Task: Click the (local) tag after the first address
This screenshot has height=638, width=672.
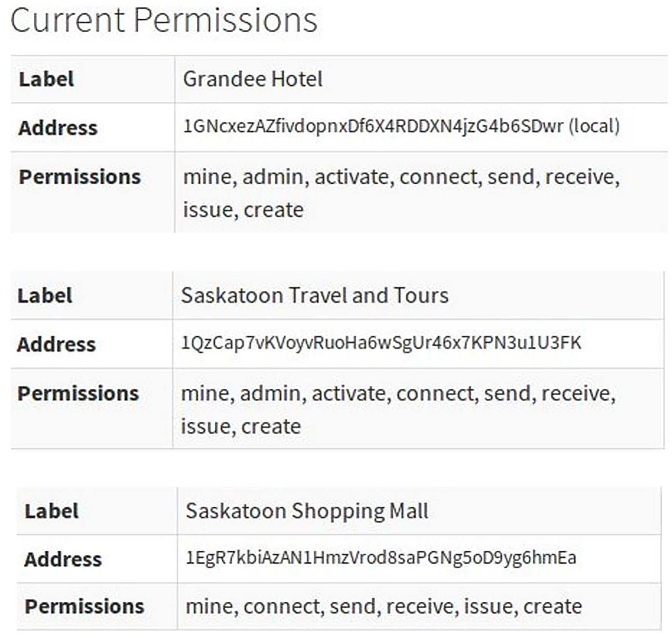Action: (x=594, y=127)
